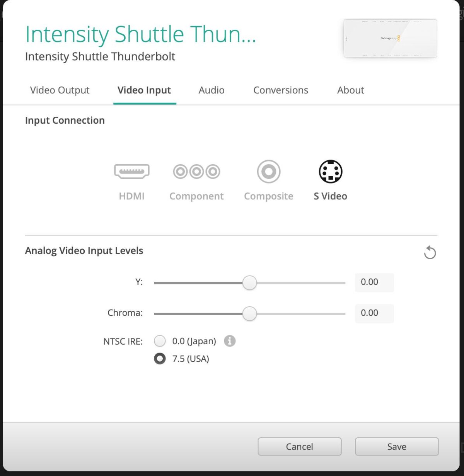Click the 'Analog Video Input Levels' heading
464x476 pixels.
click(x=84, y=251)
